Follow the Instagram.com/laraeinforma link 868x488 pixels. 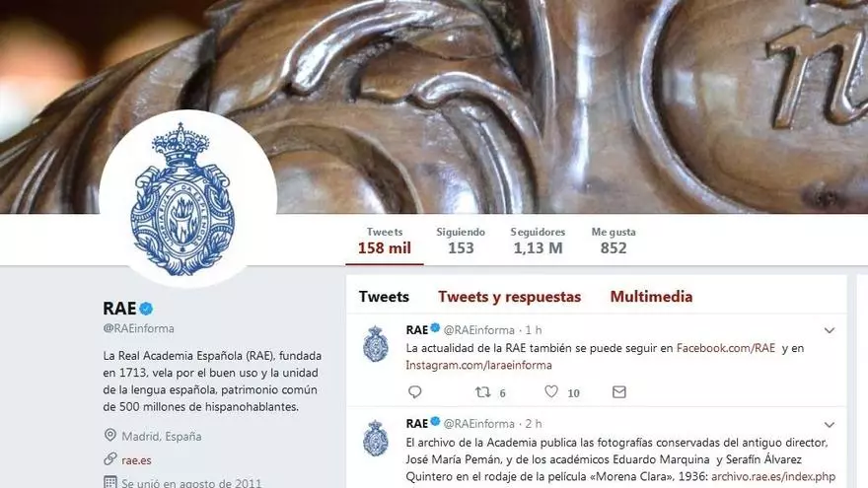[x=478, y=365]
